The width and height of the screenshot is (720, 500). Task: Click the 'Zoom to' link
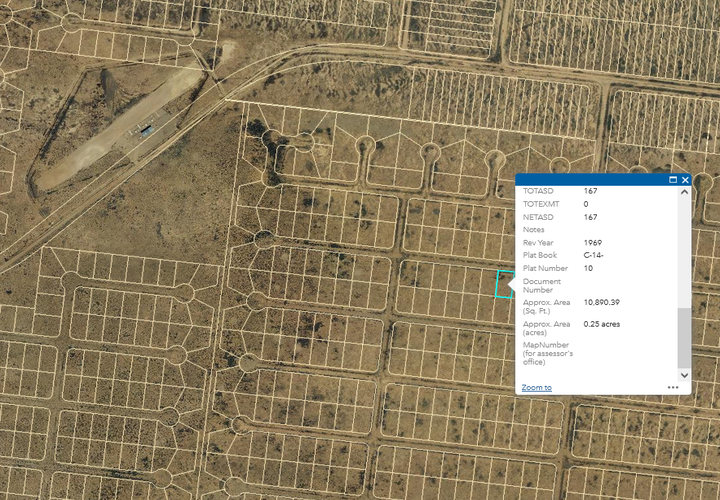[x=536, y=387]
